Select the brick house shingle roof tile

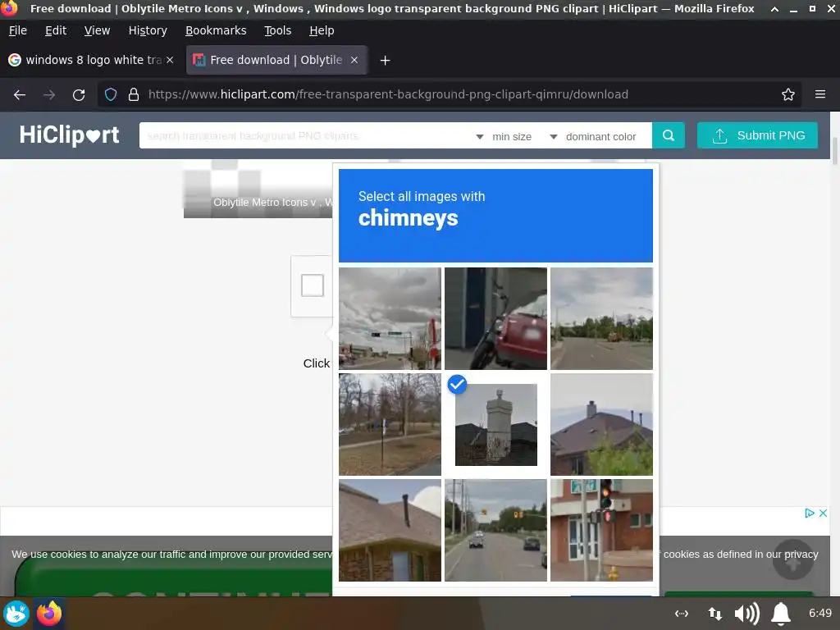pos(390,531)
